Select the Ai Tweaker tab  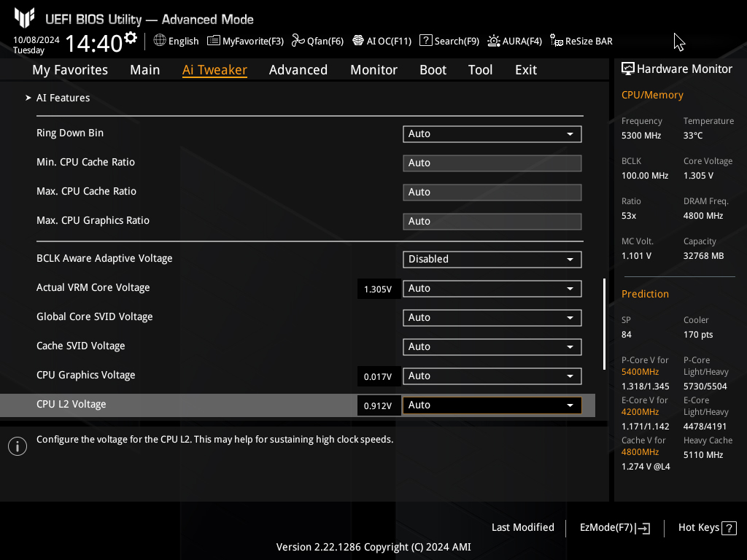pyautogui.click(x=214, y=70)
